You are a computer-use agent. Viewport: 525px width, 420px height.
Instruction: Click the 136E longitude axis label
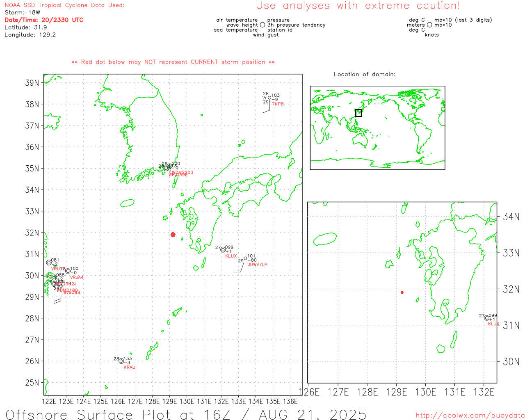pyautogui.click(x=290, y=401)
